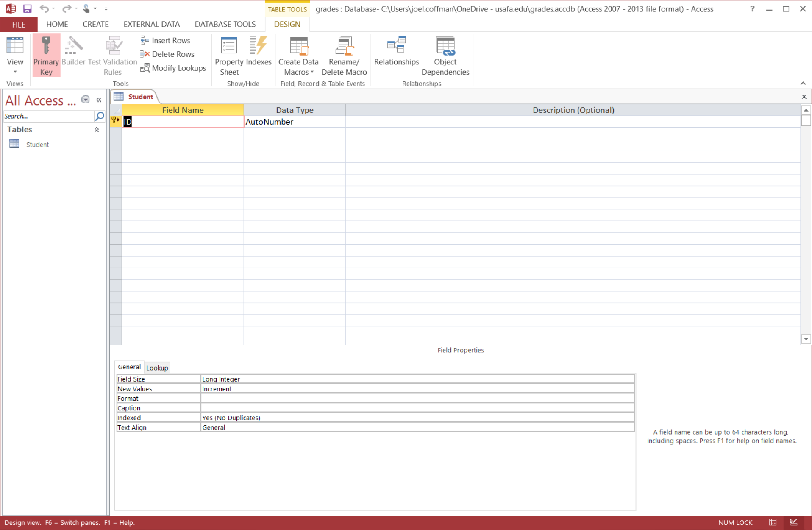Switch to the Lookup field properties tab
The width and height of the screenshot is (812, 530).
tap(157, 368)
